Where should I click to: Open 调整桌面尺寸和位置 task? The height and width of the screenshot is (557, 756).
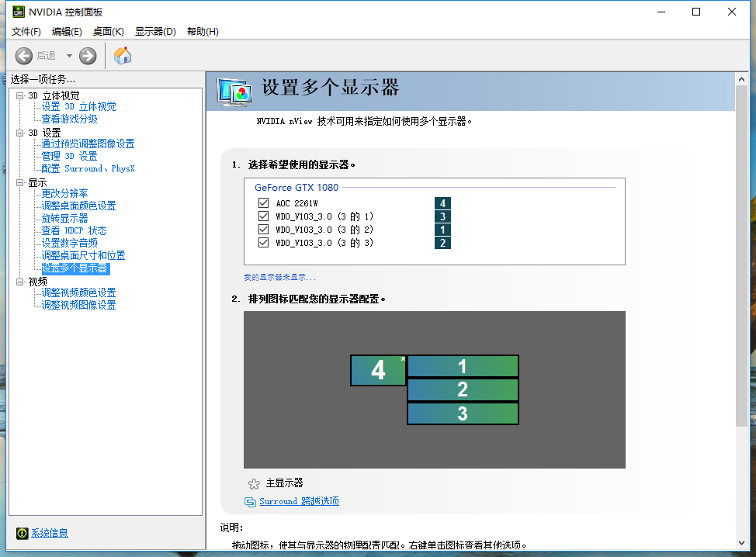[83, 255]
